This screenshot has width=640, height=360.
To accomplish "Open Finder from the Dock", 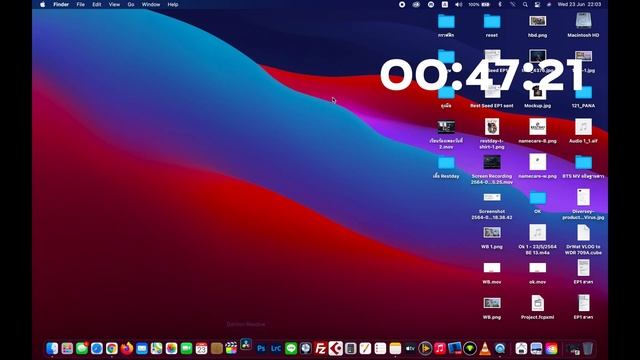I will click(52, 348).
